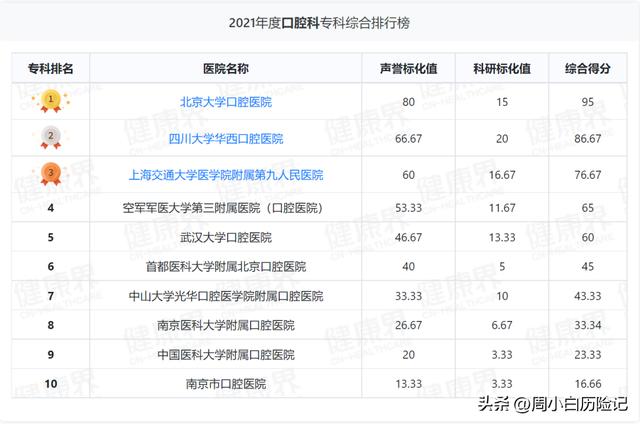640x424 pixels.
Task: Click the silver rank 2 medal icon
Action: (51, 138)
